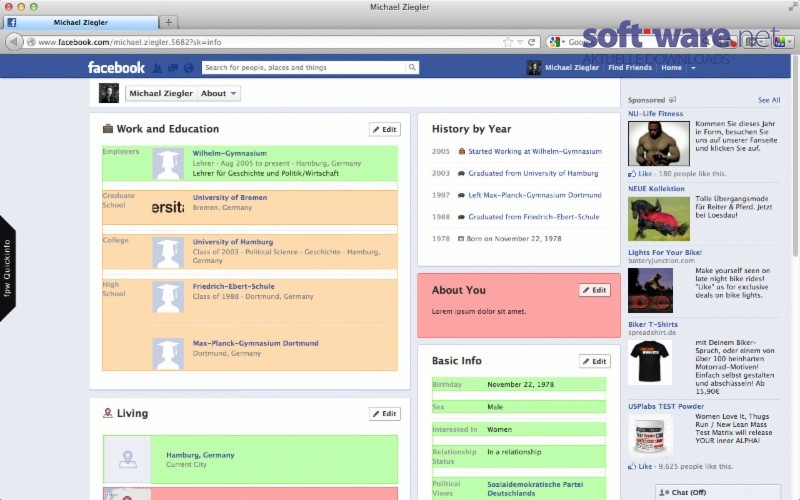Click the Facebook search input field

click(x=304, y=67)
